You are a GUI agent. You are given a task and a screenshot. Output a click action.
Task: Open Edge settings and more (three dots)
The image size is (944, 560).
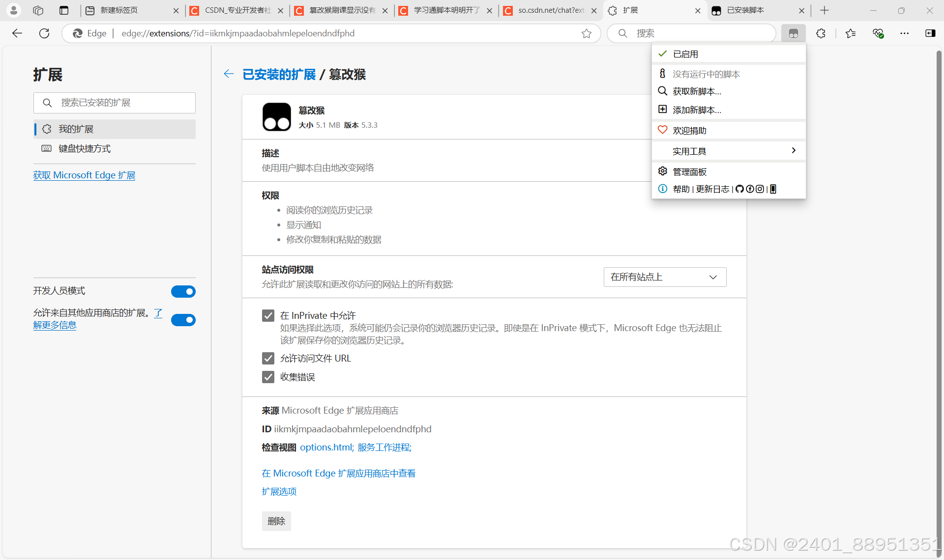(x=904, y=33)
